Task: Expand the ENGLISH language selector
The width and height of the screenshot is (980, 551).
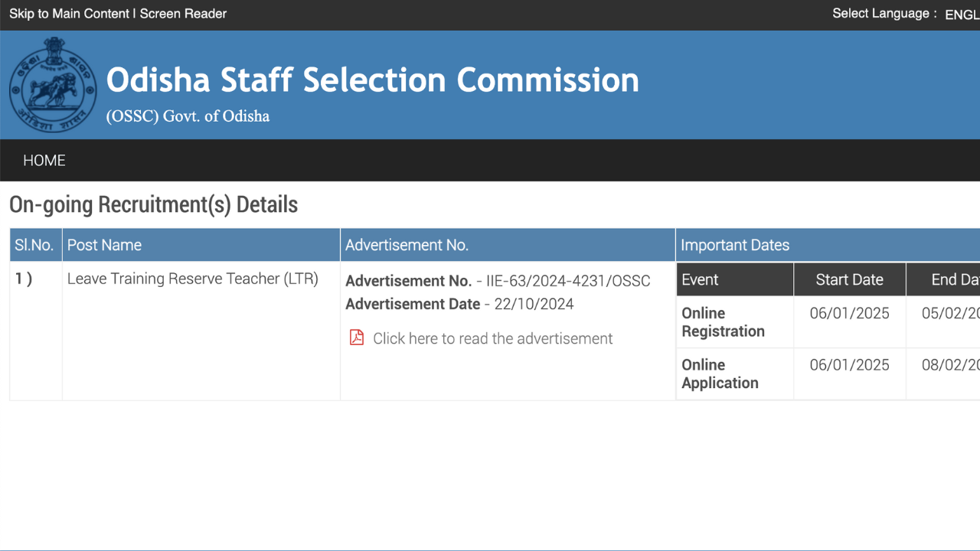Action: point(962,15)
